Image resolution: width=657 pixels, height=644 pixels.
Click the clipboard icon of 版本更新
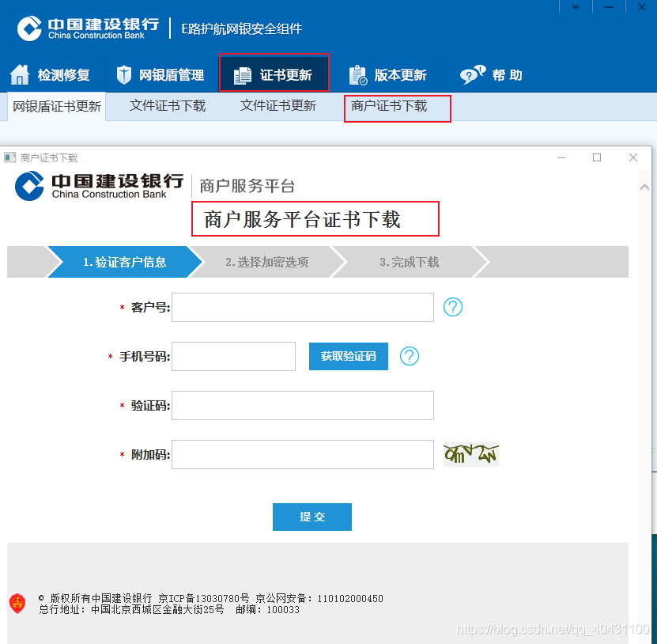tap(358, 75)
